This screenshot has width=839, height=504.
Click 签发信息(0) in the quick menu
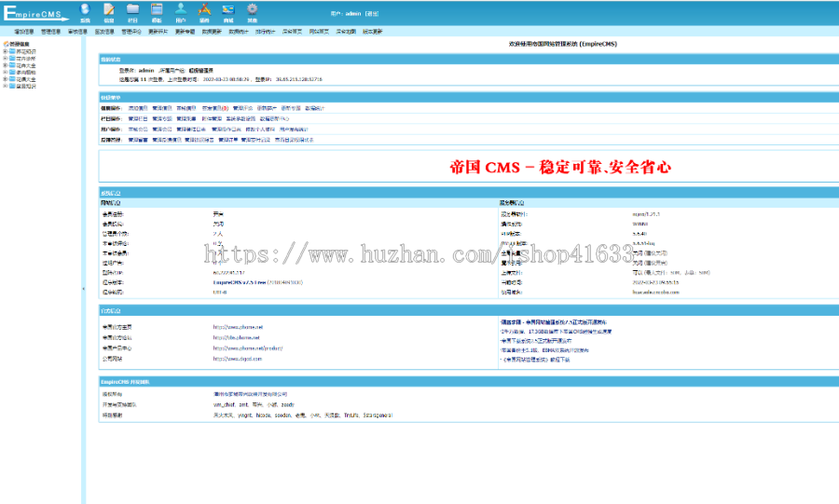pos(215,108)
